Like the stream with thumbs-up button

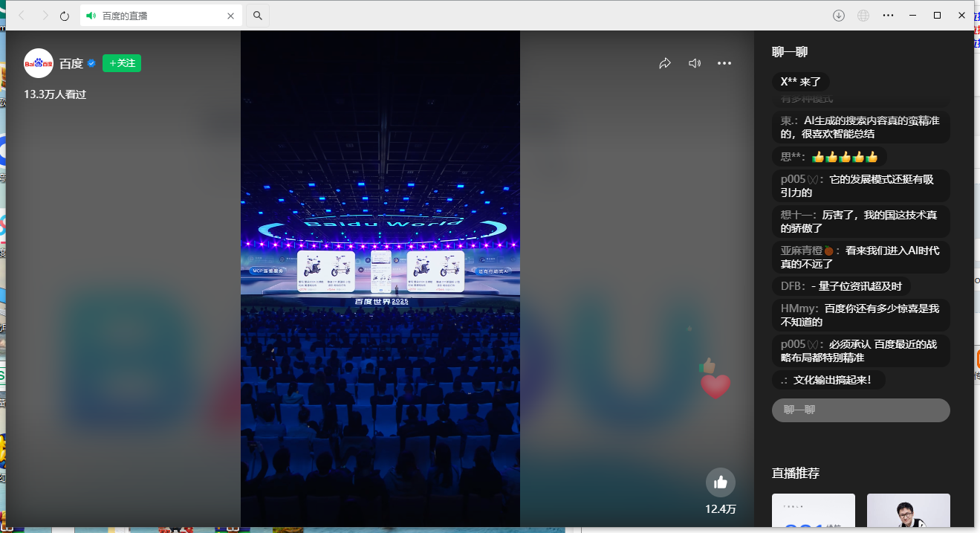[720, 482]
